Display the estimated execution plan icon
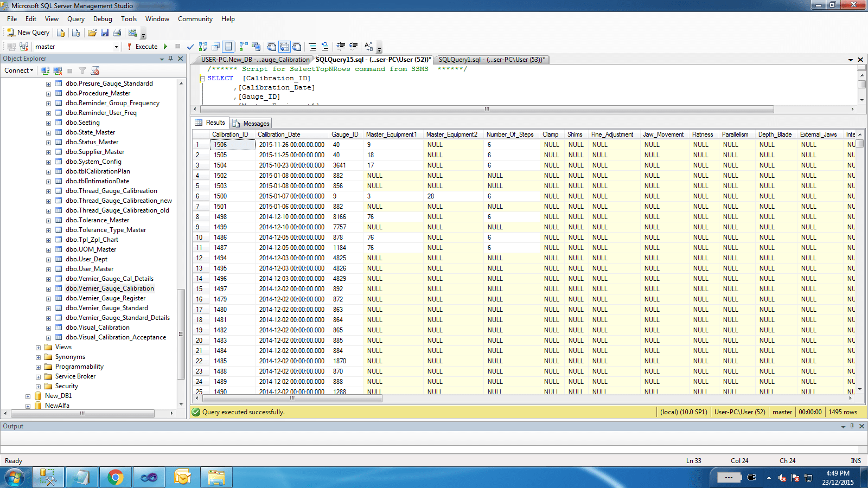868x488 pixels. [202, 46]
